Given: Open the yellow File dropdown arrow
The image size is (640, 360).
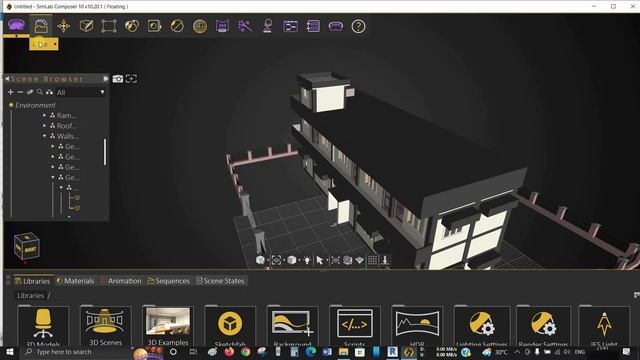Looking at the screenshot, I should [55, 44].
